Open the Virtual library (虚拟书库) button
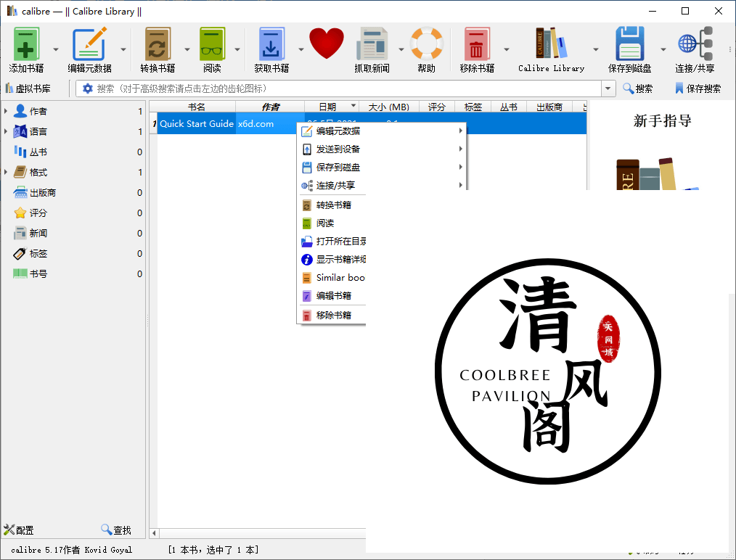The height and width of the screenshot is (560, 736). (28, 88)
